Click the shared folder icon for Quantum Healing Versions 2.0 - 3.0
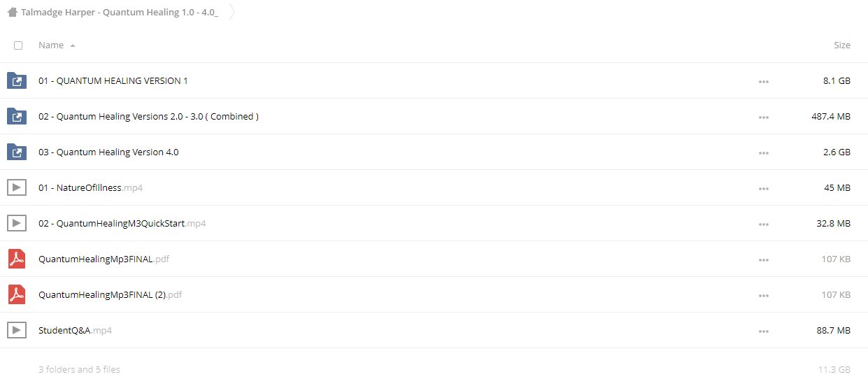This screenshot has height=386, width=868. click(x=17, y=117)
